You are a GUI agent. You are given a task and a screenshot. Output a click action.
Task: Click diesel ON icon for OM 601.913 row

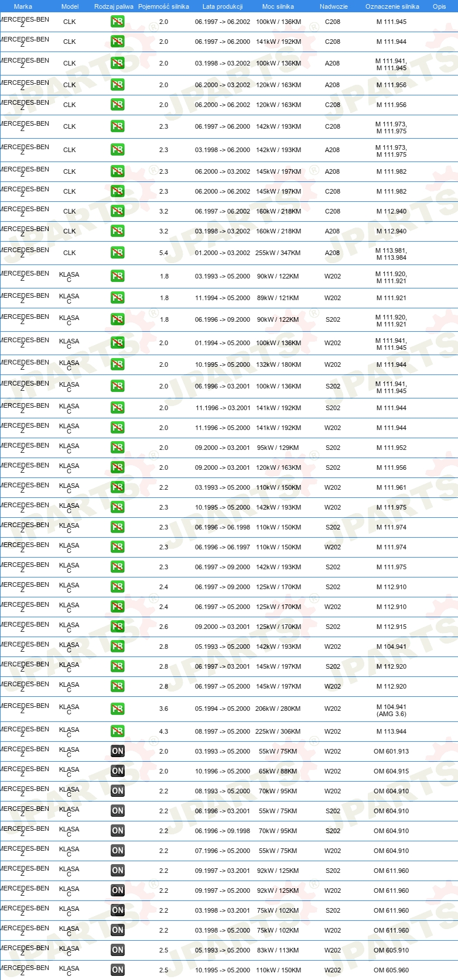coord(117,752)
